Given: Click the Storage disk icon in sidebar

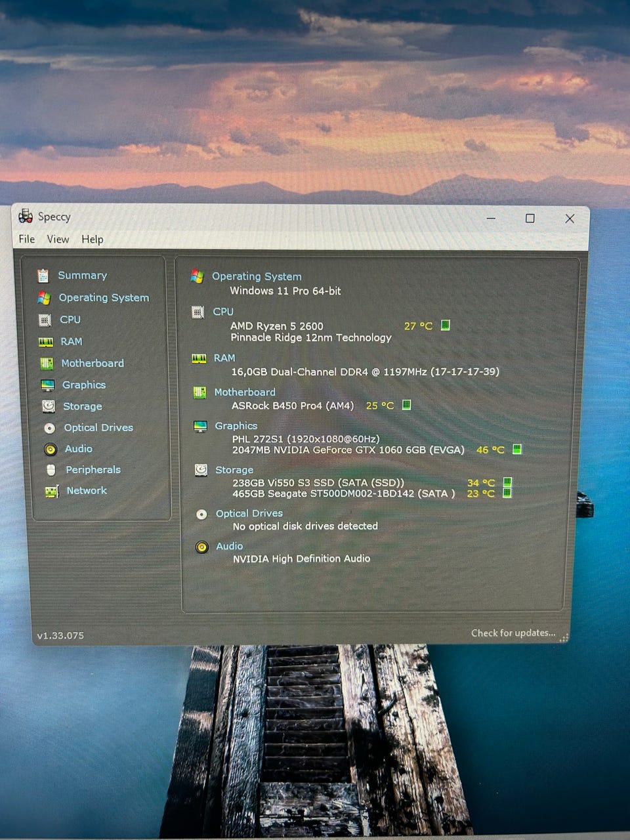Looking at the screenshot, I should 49,406.
